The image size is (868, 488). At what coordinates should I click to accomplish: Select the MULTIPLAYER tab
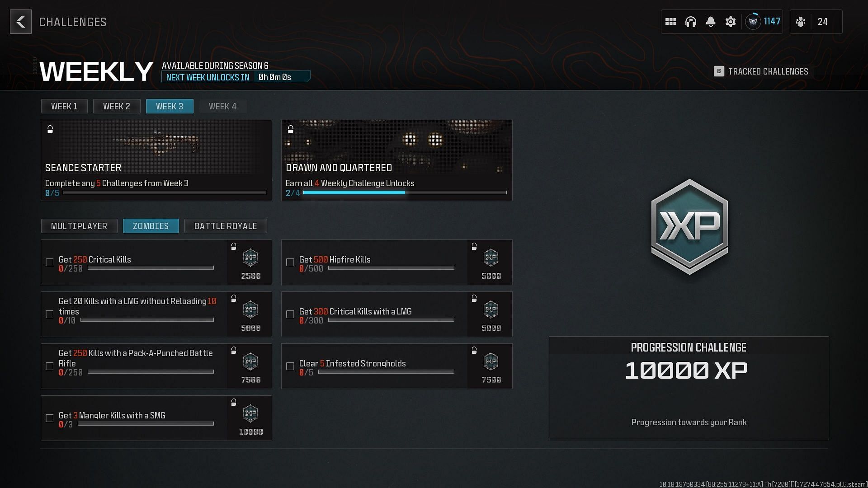79,226
